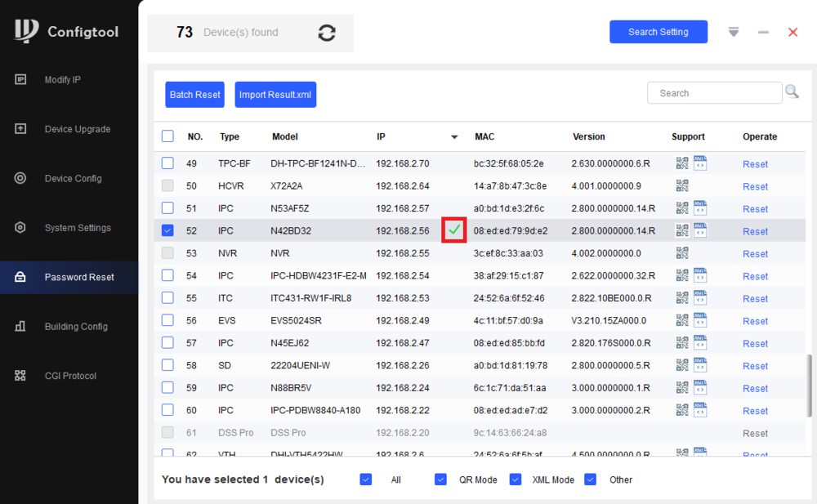Screen dimensions: 817x504
Task: Click the IP column sort arrow
Action: 454,137
